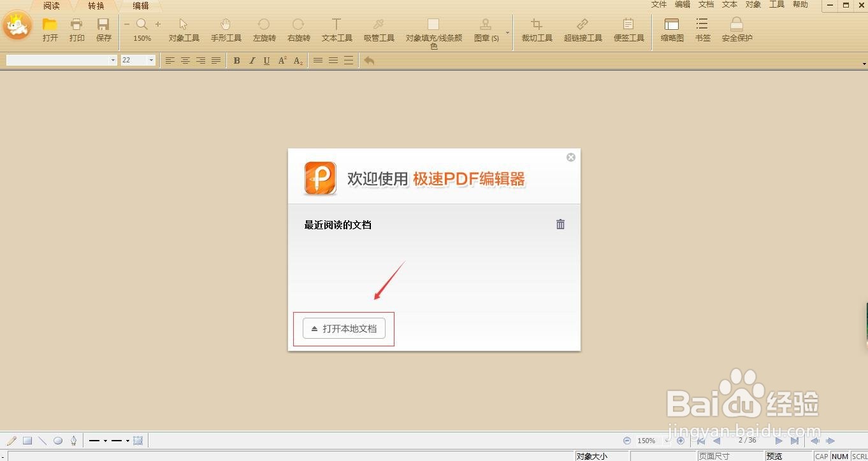Click the 保存 floppy disk icon
The image size is (868, 461).
point(103,24)
